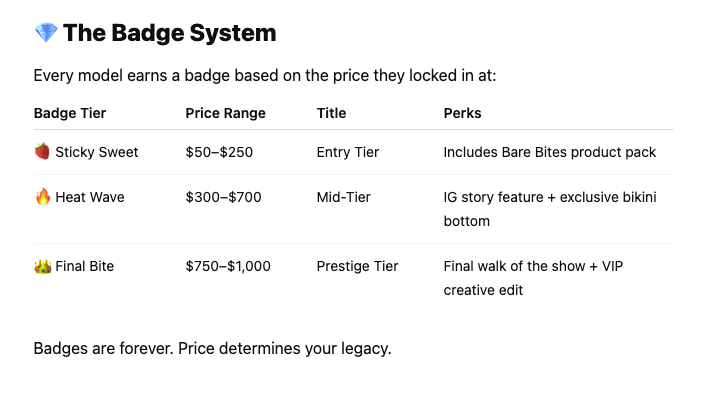Screen dimensions: 703x395
Task: Select the $50–$250 price cell
Action: tap(219, 152)
